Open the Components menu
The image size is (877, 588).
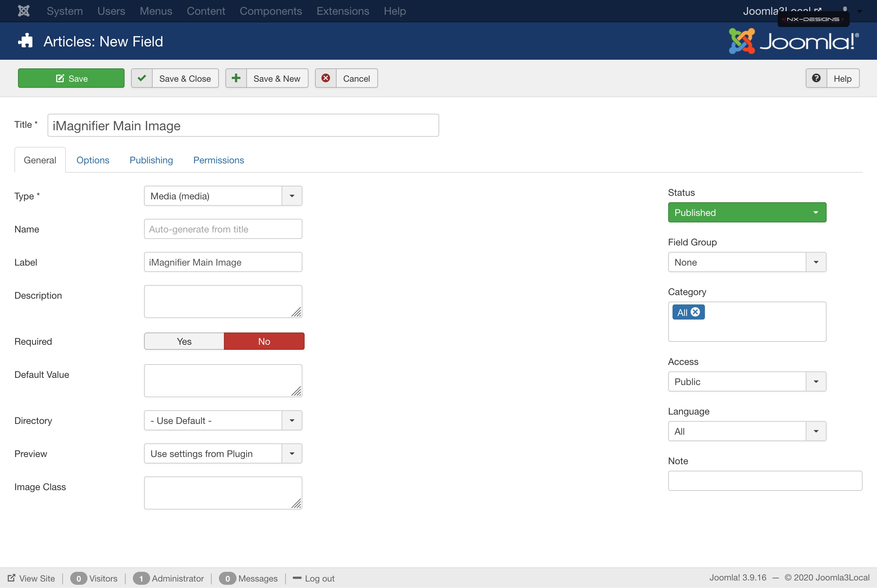[x=271, y=11]
